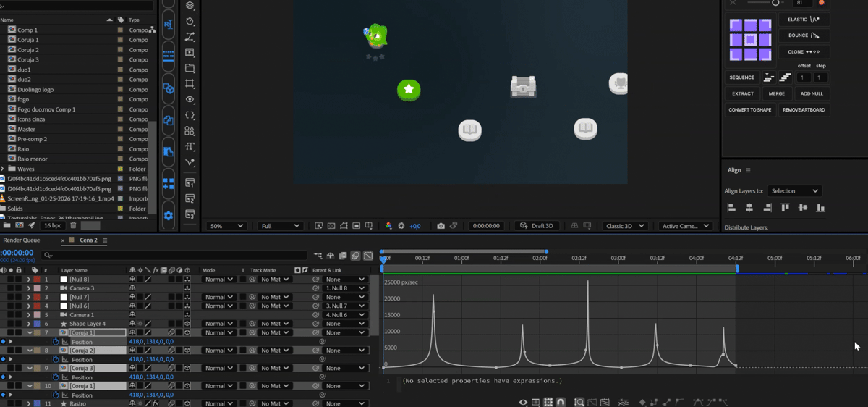Toggle lock box for Null 6 layer

(19, 306)
